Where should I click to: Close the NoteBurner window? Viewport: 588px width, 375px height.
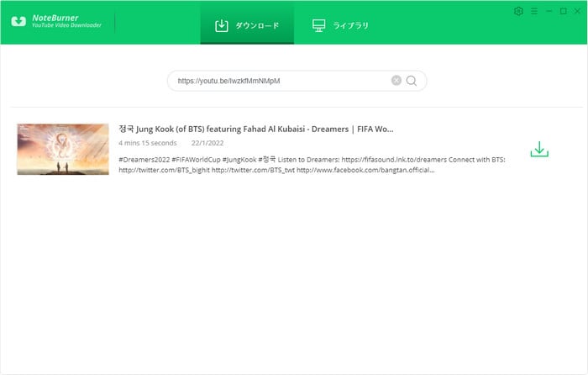(578, 11)
